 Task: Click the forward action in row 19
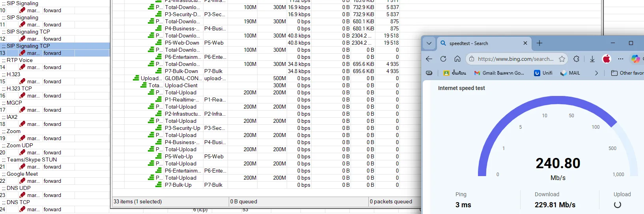pyautogui.click(x=52, y=138)
